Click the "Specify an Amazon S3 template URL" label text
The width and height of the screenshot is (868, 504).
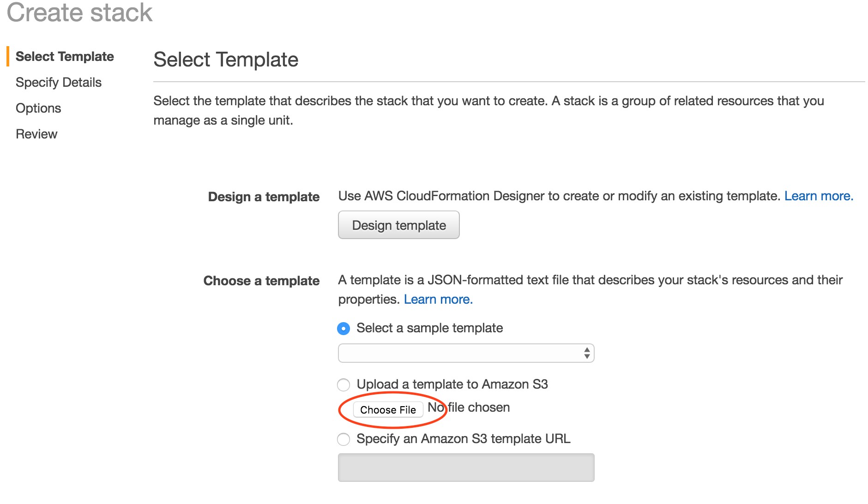click(x=463, y=439)
